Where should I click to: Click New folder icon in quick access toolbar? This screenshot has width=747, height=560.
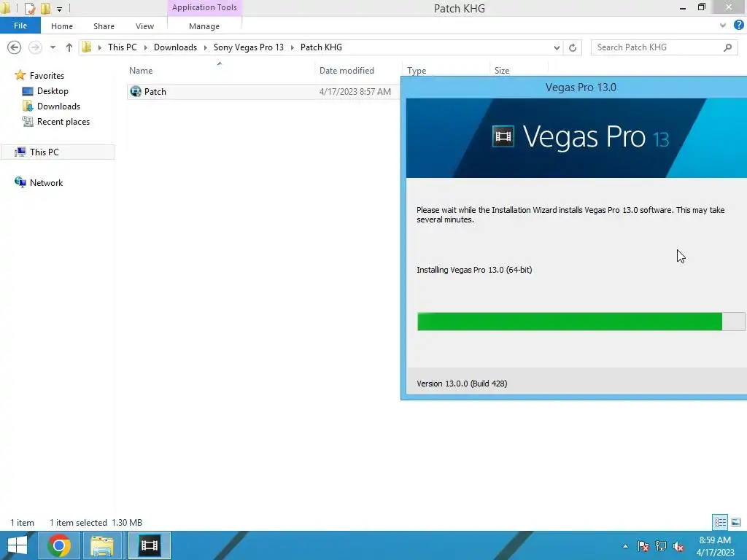click(45, 8)
